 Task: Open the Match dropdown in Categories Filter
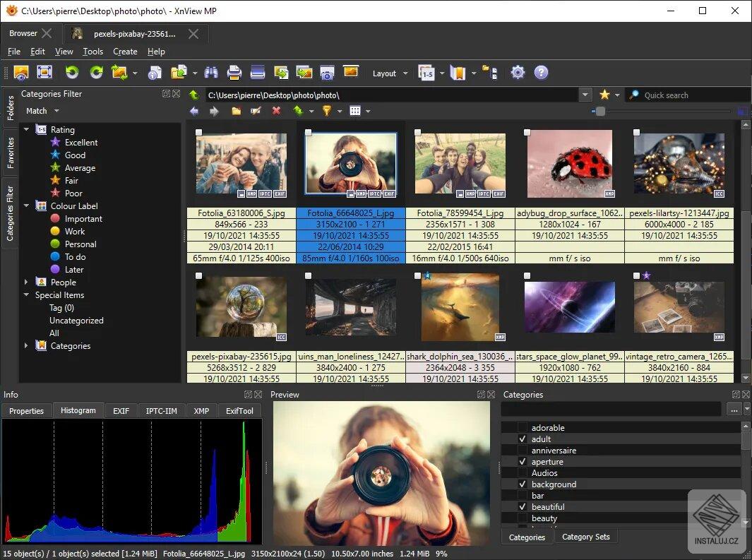click(42, 111)
